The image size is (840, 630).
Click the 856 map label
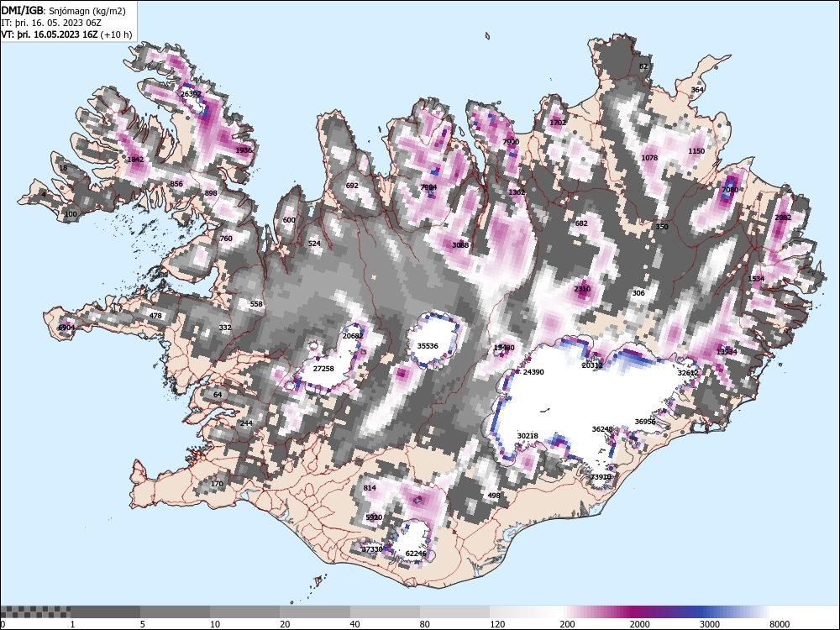coord(176,184)
